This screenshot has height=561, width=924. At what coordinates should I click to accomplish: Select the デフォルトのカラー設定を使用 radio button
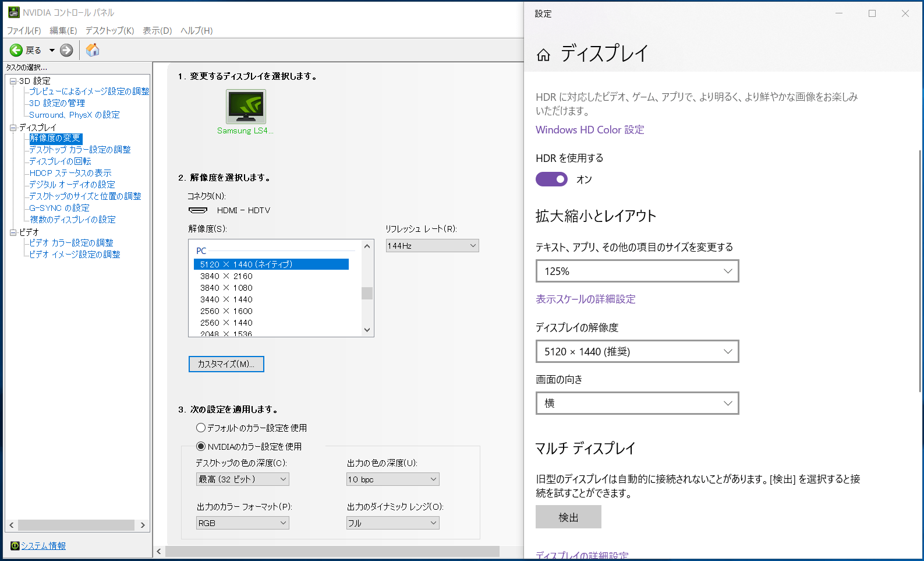point(201,428)
